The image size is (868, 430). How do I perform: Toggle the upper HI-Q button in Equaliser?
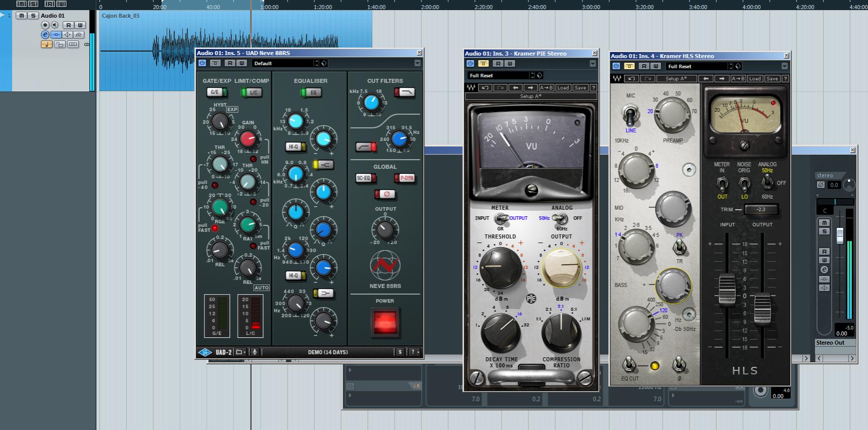[296, 147]
